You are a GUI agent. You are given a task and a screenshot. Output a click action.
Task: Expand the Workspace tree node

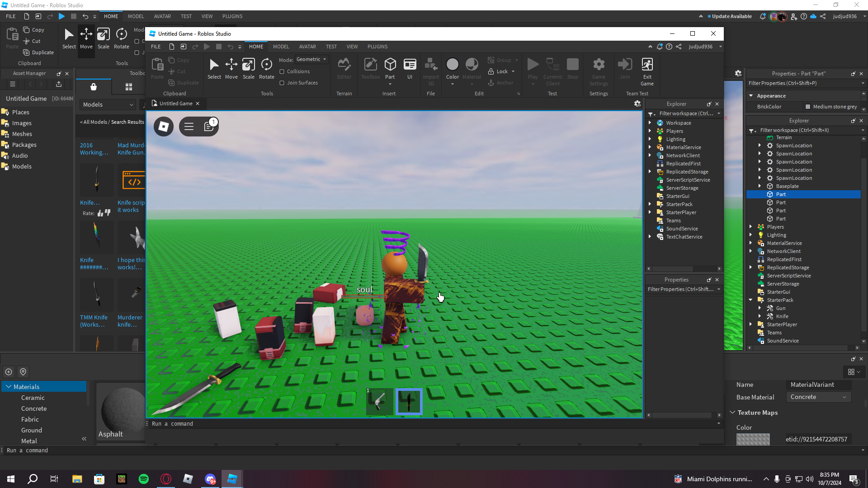[650, 123]
